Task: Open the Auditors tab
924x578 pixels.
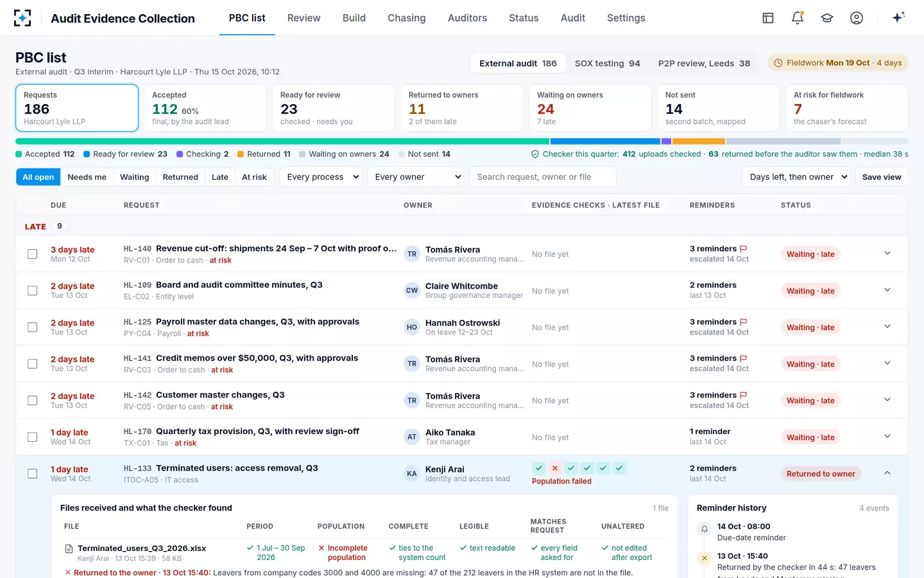Action: [x=467, y=18]
